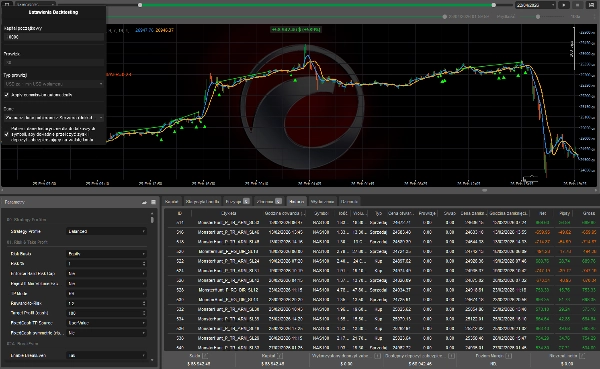Screen dimensions: 600x369
Task: Open the Enable Breakeven dropdown
Action: click(x=106, y=356)
